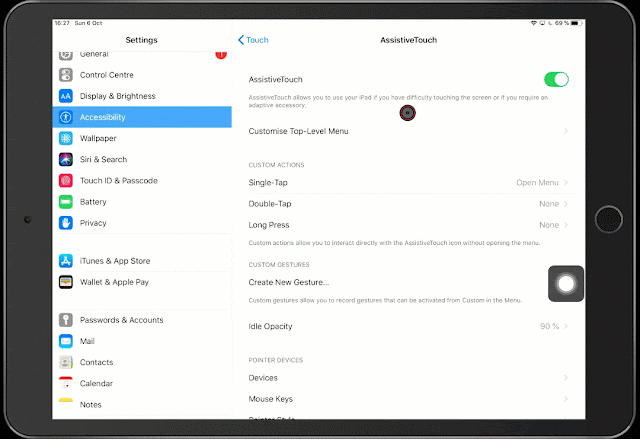Tap the Control Centre sidebar label
The height and width of the screenshot is (439, 640).
tap(107, 75)
